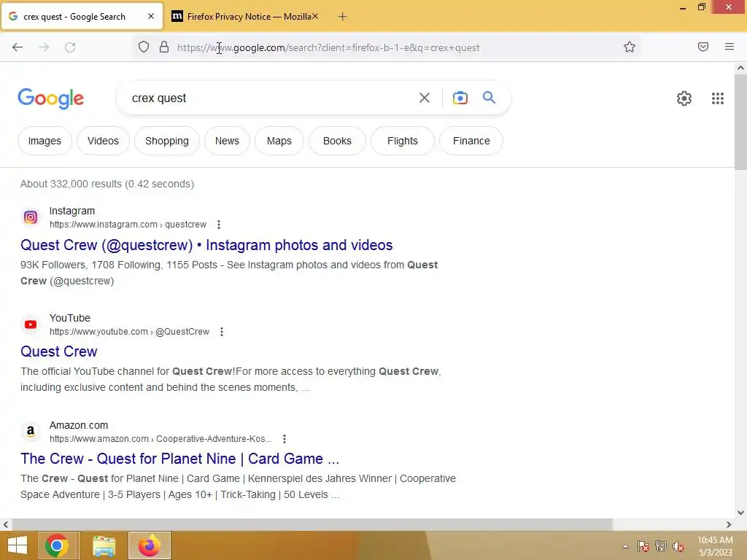Open the Google apps grid
747x560 pixels.
click(x=718, y=98)
